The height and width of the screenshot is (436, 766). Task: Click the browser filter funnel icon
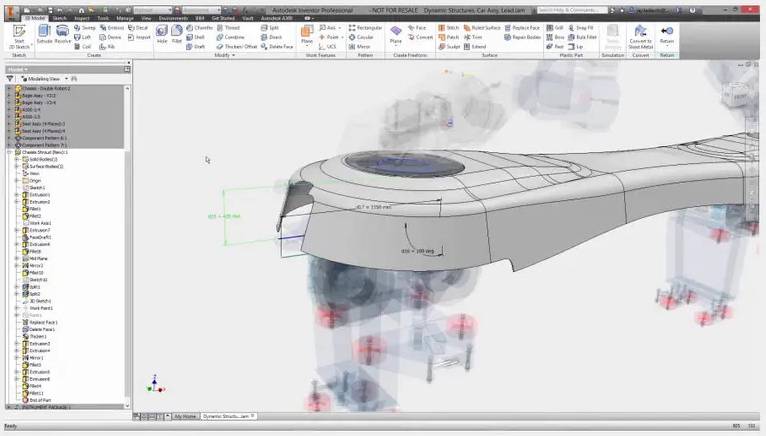(11, 78)
